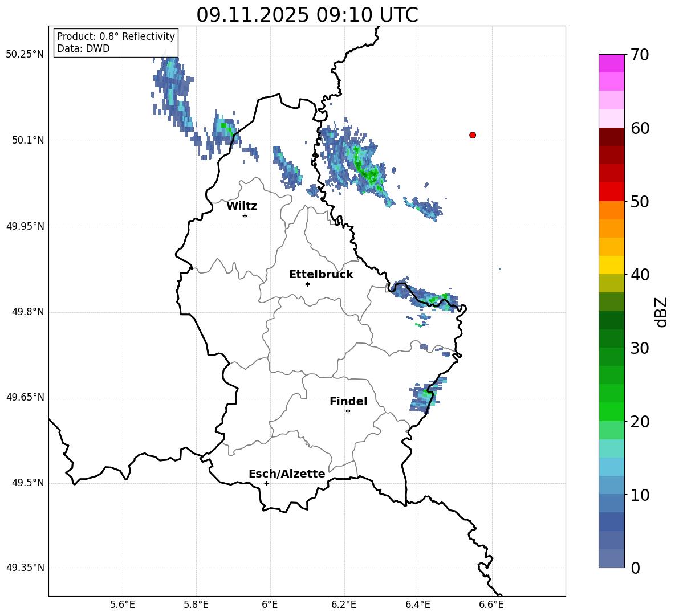Click the 49.95°N latitude label
The height and width of the screenshot is (616, 675).
tap(25, 226)
